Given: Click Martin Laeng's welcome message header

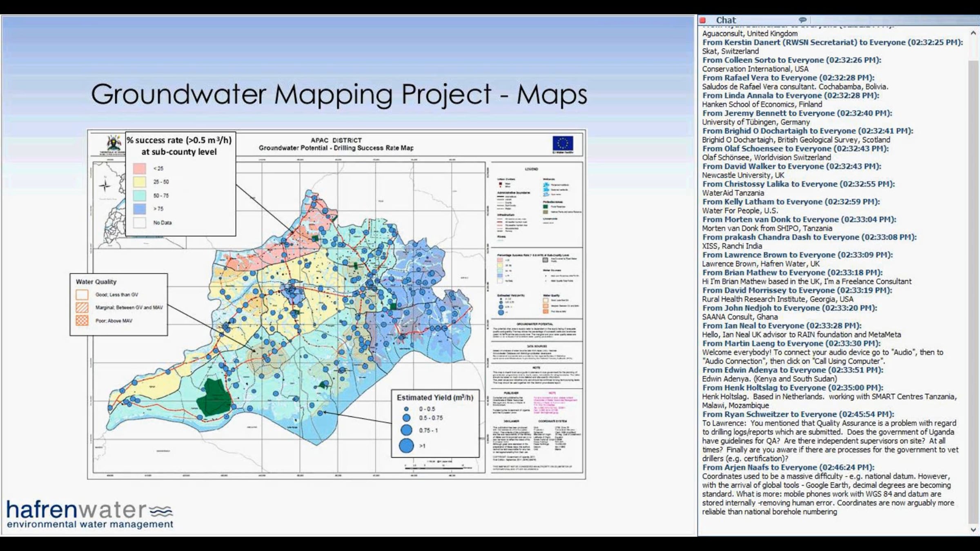Looking at the screenshot, I should [791, 344].
